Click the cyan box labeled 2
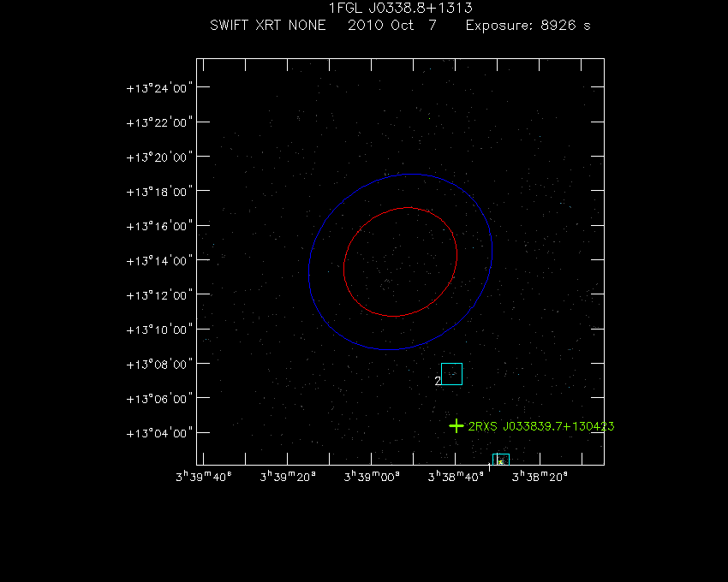Viewport: 728px width, 582px height. pyautogui.click(x=451, y=374)
